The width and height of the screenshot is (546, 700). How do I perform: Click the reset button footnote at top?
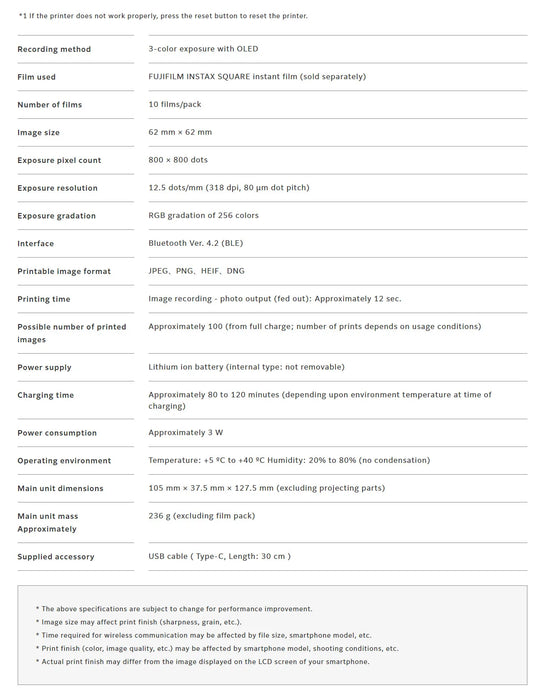coord(163,16)
